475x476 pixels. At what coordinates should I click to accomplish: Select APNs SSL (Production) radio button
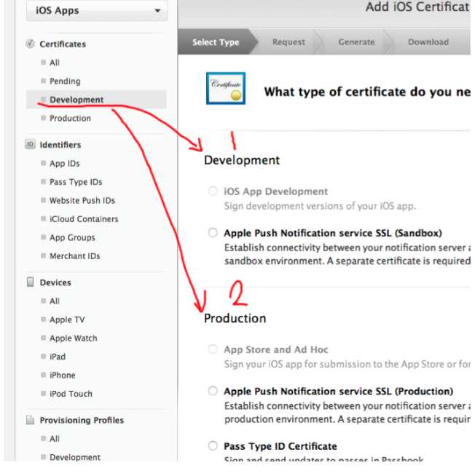pos(213,391)
